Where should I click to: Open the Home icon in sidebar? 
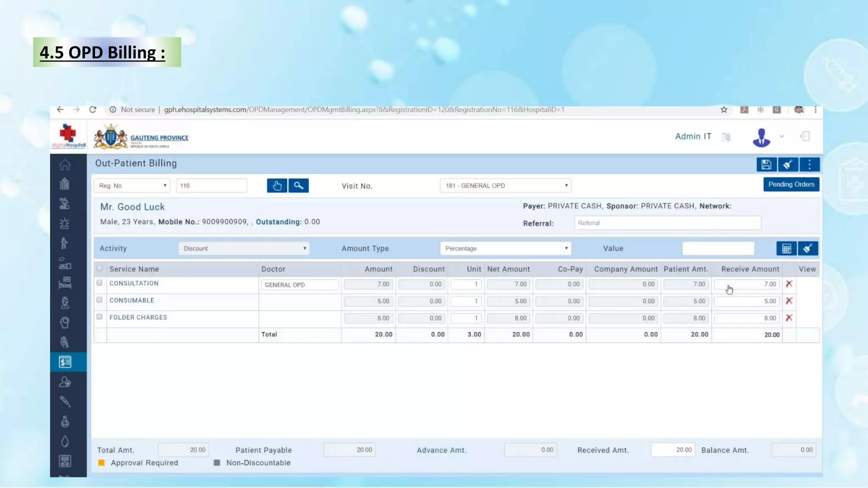pos(65,164)
